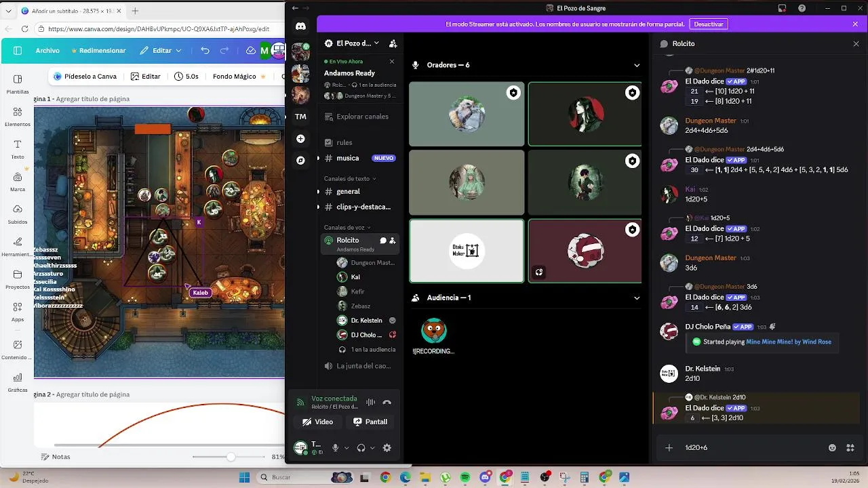Toggle Discord microphone mute
Screen dimensions: 868x488
pos(335,448)
